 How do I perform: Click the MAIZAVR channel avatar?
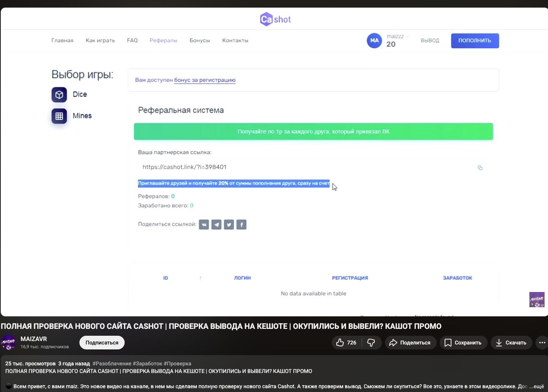click(x=8, y=342)
